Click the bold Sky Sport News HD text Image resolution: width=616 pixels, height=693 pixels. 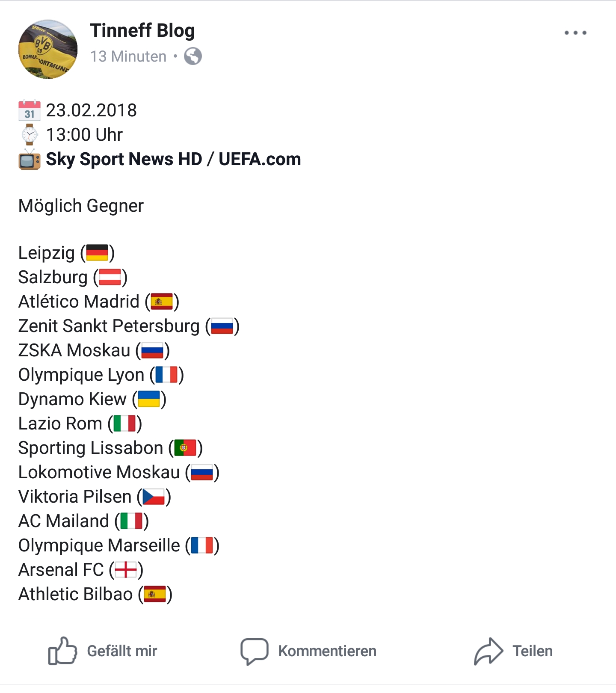tap(124, 159)
